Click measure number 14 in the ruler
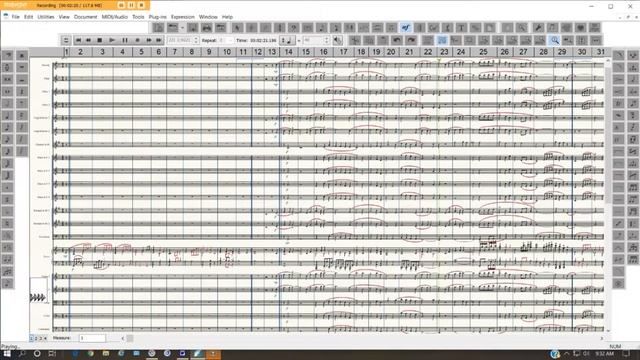The image size is (640, 360). point(289,52)
